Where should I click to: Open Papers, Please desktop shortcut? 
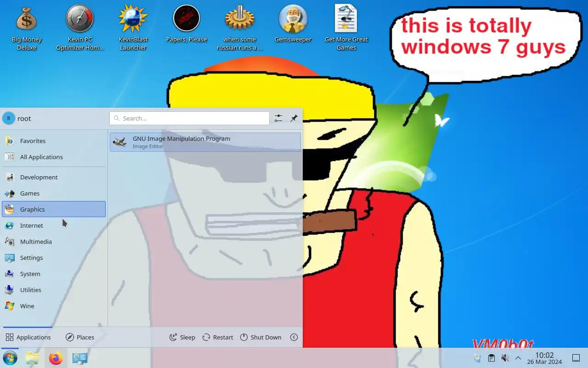point(187,24)
